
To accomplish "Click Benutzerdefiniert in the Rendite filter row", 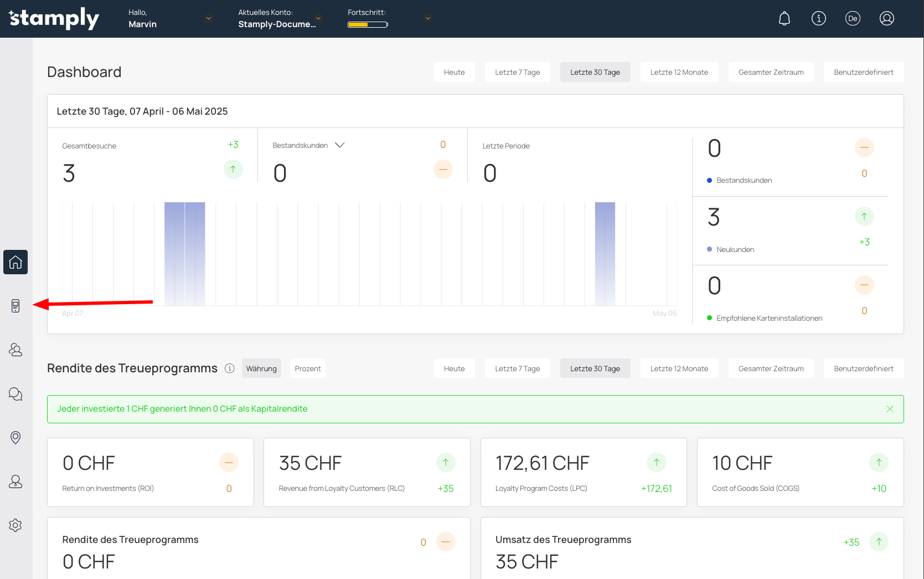I will tap(863, 368).
